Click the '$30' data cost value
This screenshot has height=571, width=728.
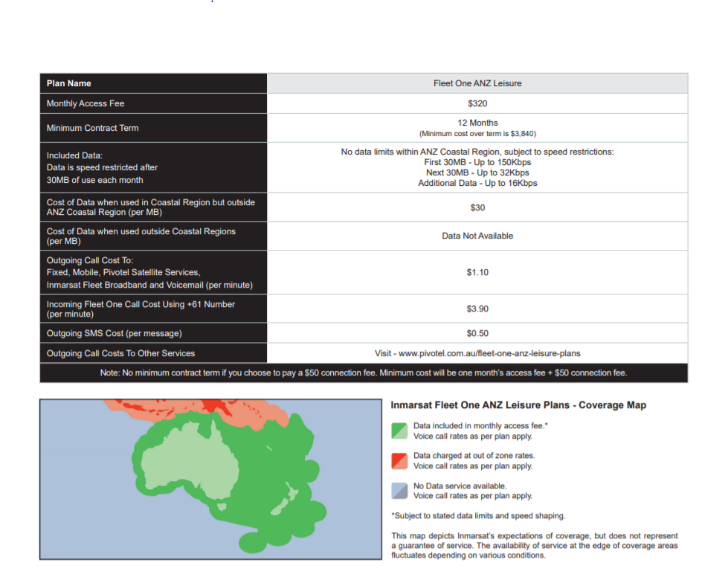pyautogui.click(x=477, y=207)
